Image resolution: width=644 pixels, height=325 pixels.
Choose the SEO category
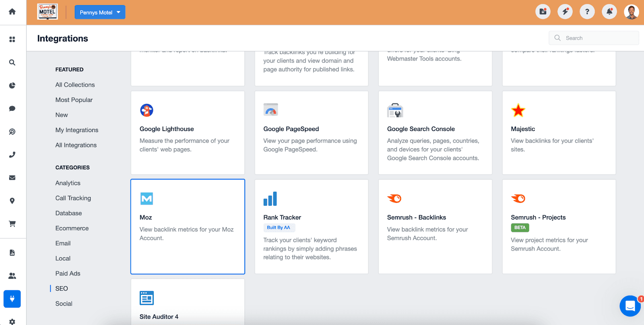(x=62, y=288)
